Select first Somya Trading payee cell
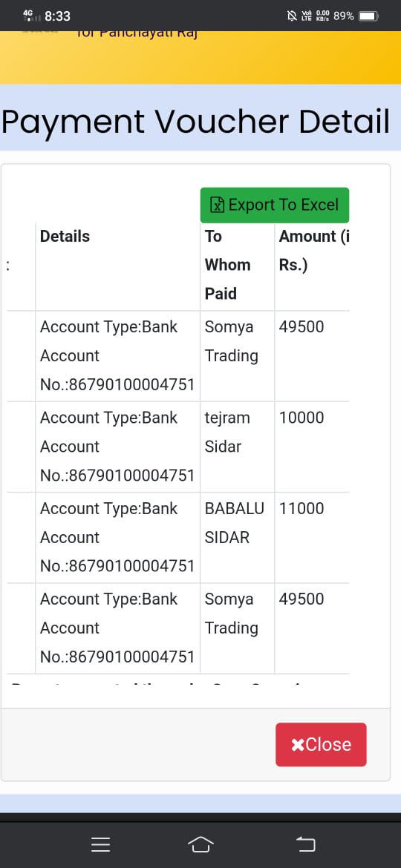The height and width of the screenshot is (868, 401). coord(237,356)
